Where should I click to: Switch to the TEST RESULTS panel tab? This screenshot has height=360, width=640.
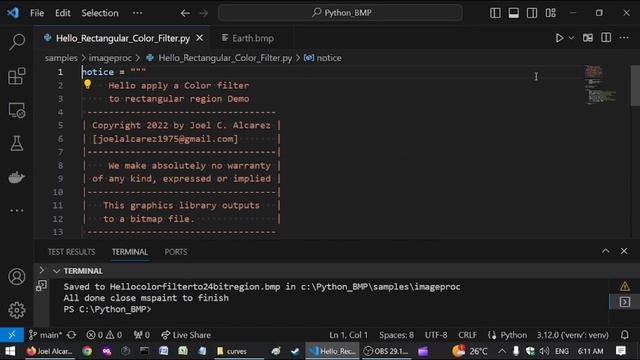pos(71,252)
